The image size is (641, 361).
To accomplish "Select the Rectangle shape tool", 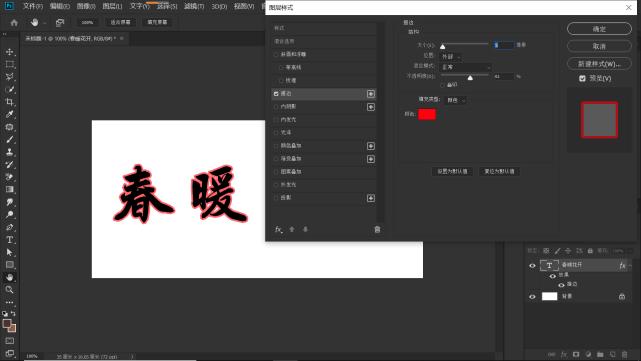I will pos(9,265).
